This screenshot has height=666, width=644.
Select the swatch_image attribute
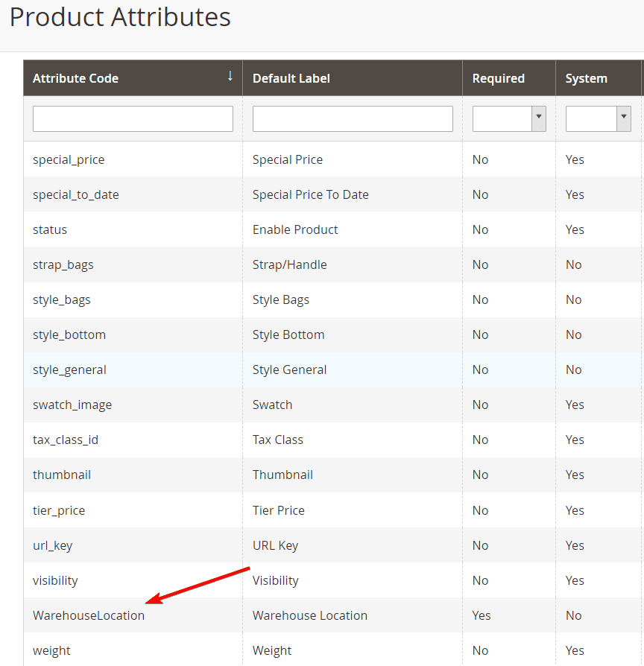tap(72, 405)
